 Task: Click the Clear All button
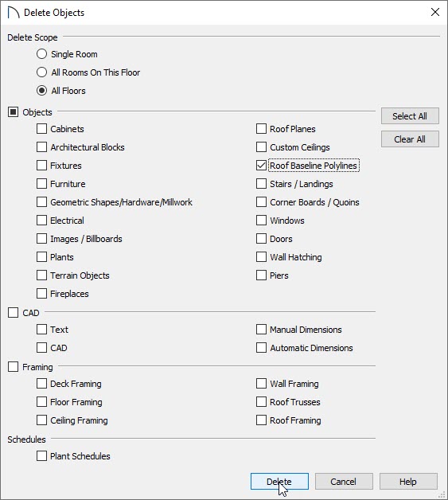[x=410, y=139]
